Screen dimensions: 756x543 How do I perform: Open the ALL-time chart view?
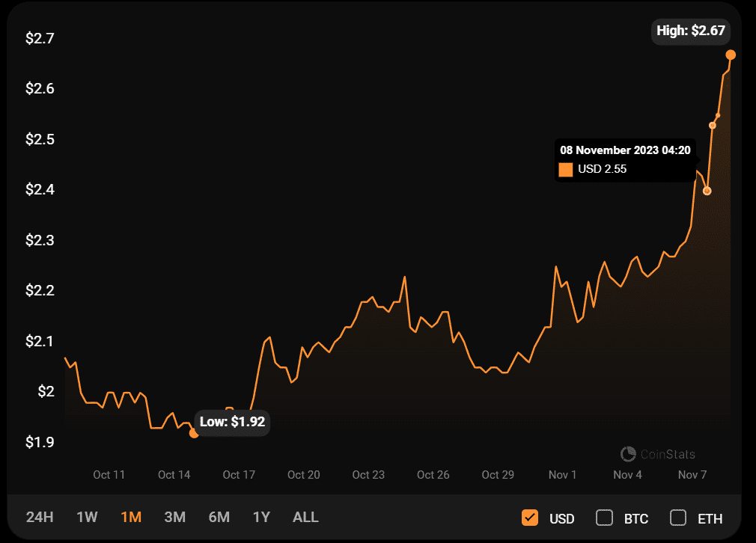click(x=305, y=517)
